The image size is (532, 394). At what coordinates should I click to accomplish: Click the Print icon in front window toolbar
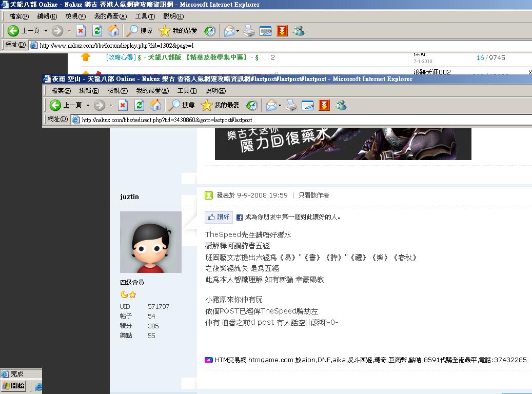point(291,105)
